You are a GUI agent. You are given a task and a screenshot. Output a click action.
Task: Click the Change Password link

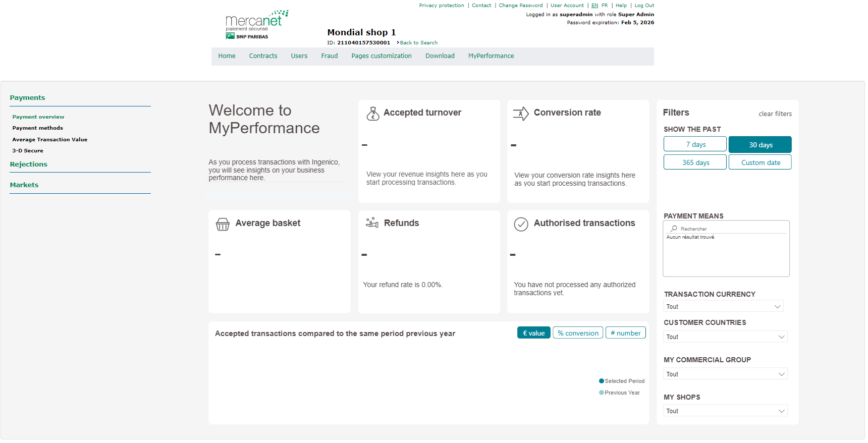[521, 6]
